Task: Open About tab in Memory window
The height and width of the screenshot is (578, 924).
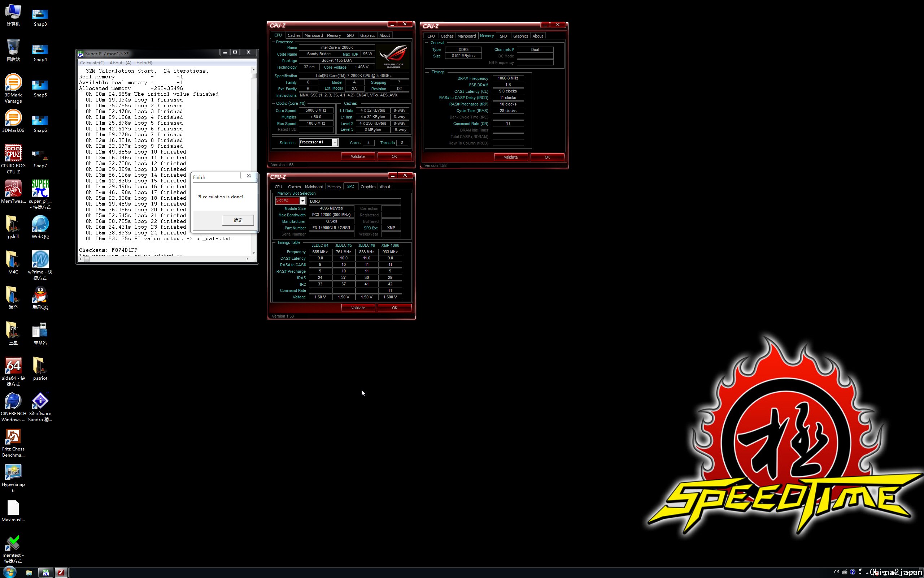Action: (x=537, y=36)
